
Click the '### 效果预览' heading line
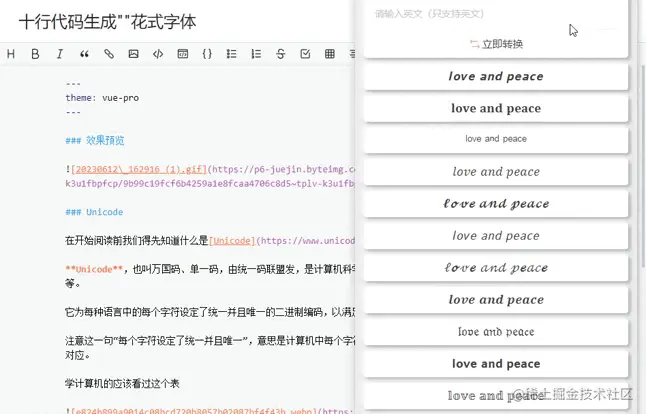(x=95, y=140)
